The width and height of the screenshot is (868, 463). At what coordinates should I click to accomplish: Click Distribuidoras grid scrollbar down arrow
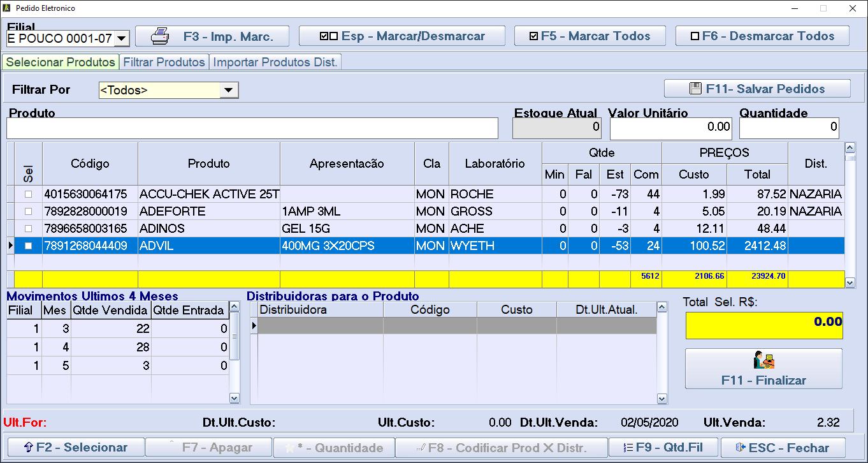(662, 399)
